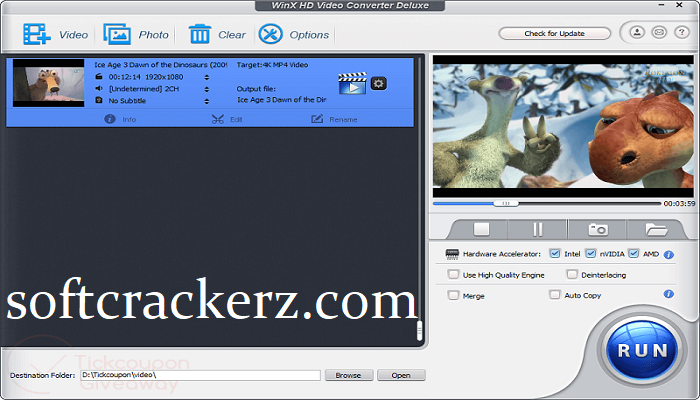Stop the preview playback
Screen dimensions: 700x400
click(x=481, y=229)
